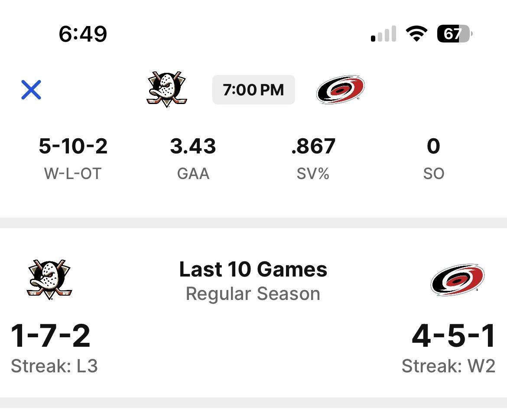Tap the Ducks 1-7-2 last ten record
Viewport: 507px width, 420px height.
[51, 336]
